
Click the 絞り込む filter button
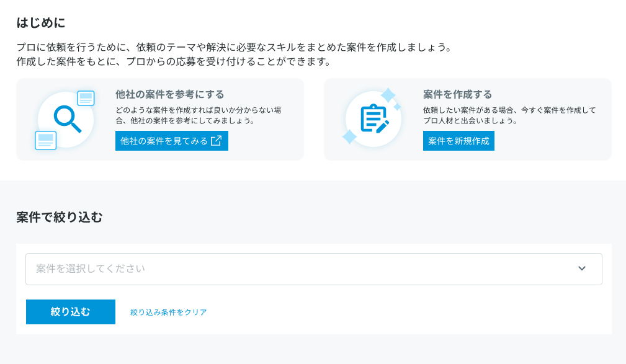71,312
